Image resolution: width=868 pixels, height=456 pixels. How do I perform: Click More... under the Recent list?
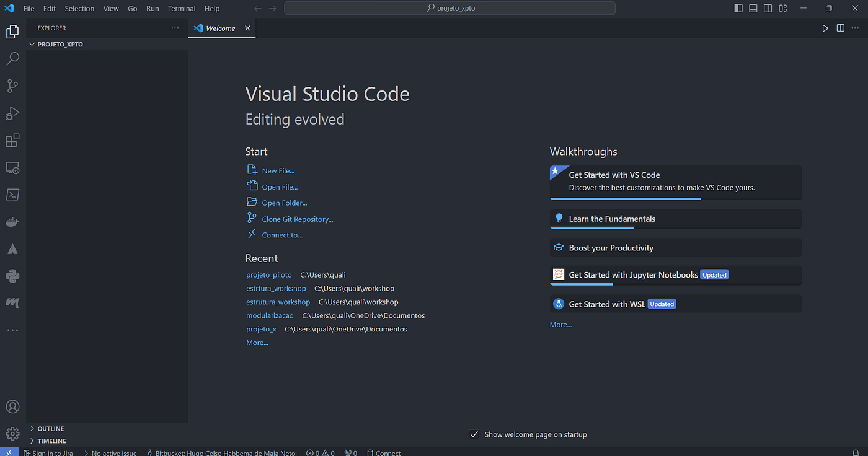257,343
